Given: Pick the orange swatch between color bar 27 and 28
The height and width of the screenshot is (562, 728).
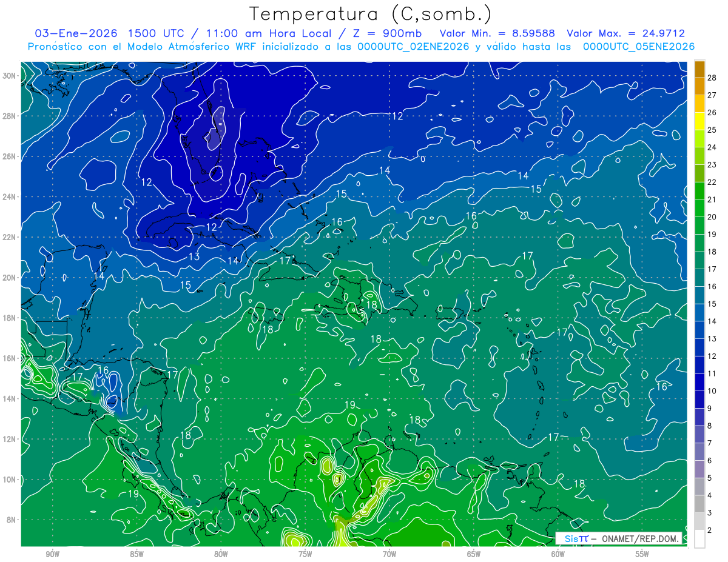Looking at the screenshot, I should 699,87.
